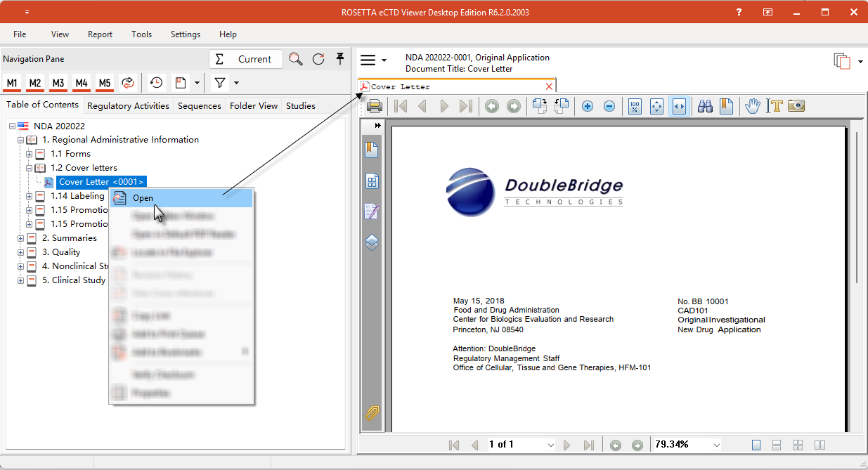
Task: Switch to the Regulatory Activities tab
Action: pos(128,105)
